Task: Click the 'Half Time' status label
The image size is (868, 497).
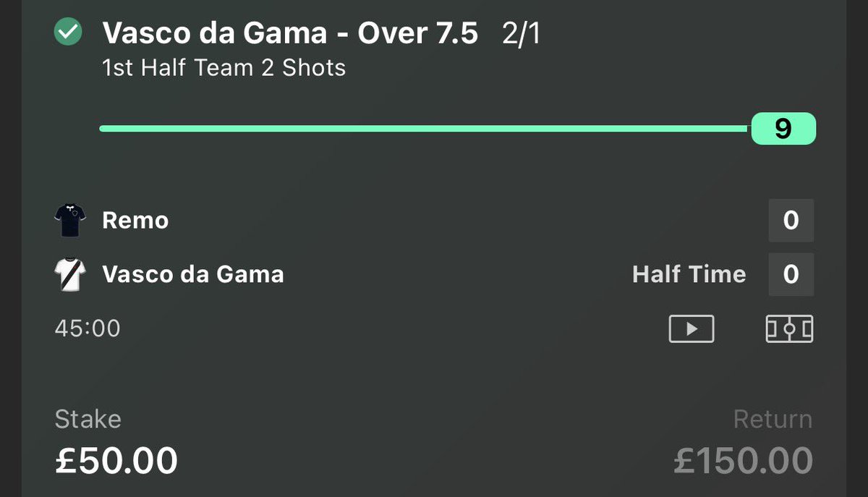Action: [x=689, y=274]
